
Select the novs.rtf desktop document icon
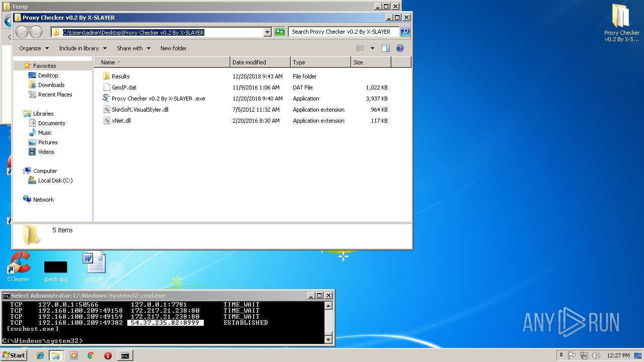coord(94,266)
